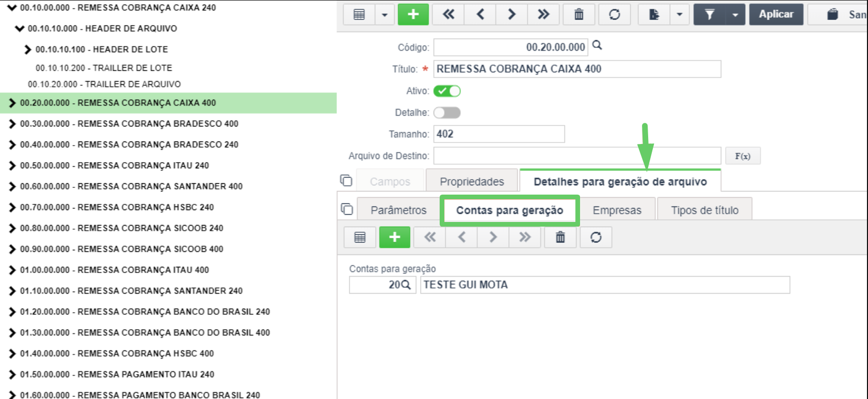The width and height of the screenshot is (868, 399).
Task: Click the Título input field
Action: [x=577, y=69]
